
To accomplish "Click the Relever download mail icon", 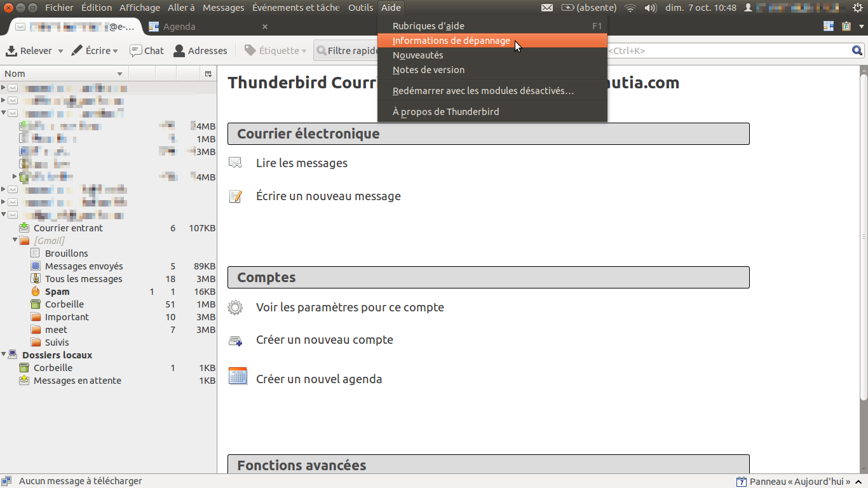I will click(11, 51).
